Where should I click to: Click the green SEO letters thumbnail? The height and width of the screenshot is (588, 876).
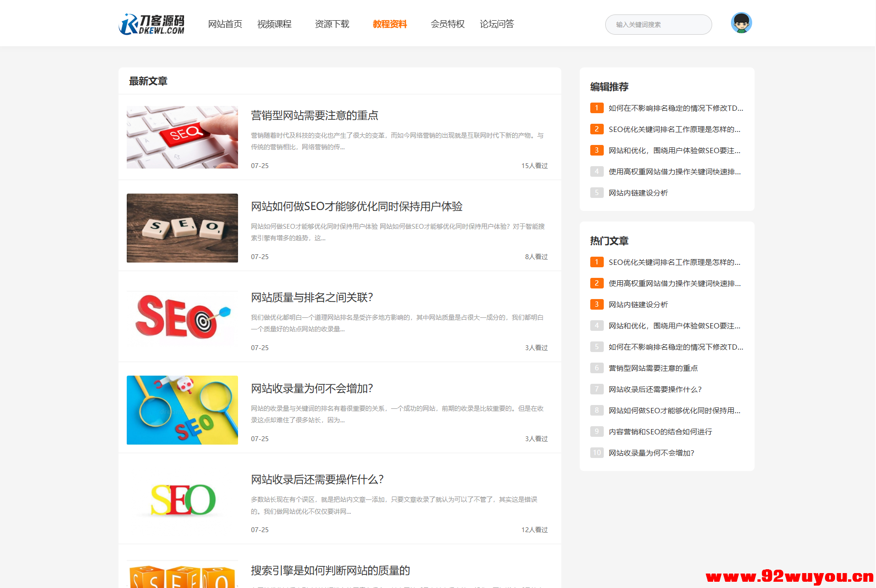pyautogui.click(x=182, y=499)
